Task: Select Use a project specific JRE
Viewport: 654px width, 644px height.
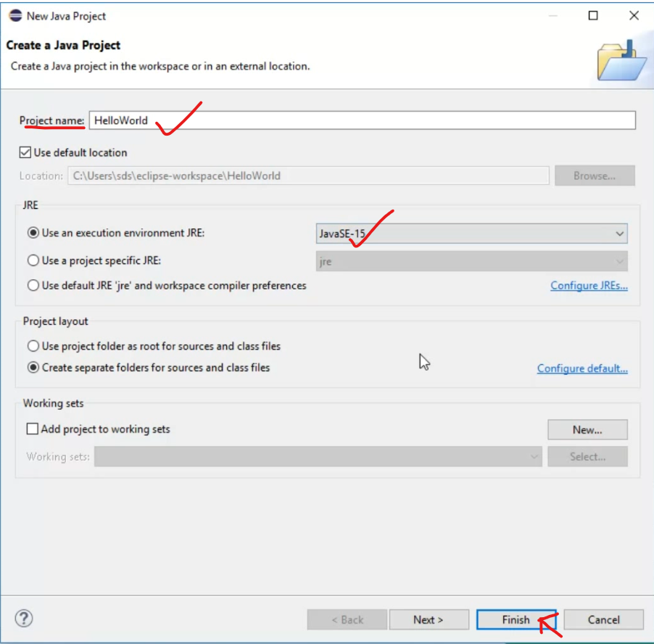Action: pos(33,261)
